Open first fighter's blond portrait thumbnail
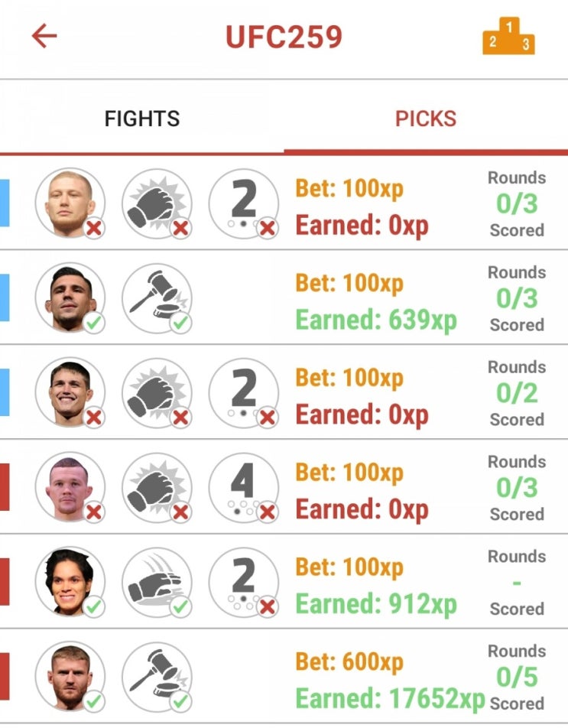Screen dimensions: 568x728 pyautogui.click(x=70, y=203)
